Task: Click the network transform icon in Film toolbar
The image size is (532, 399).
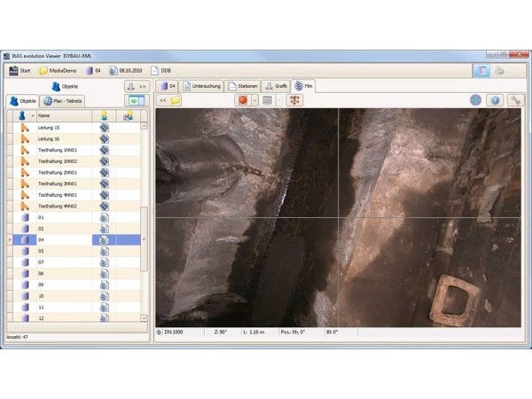Action: tap(295, 100)
